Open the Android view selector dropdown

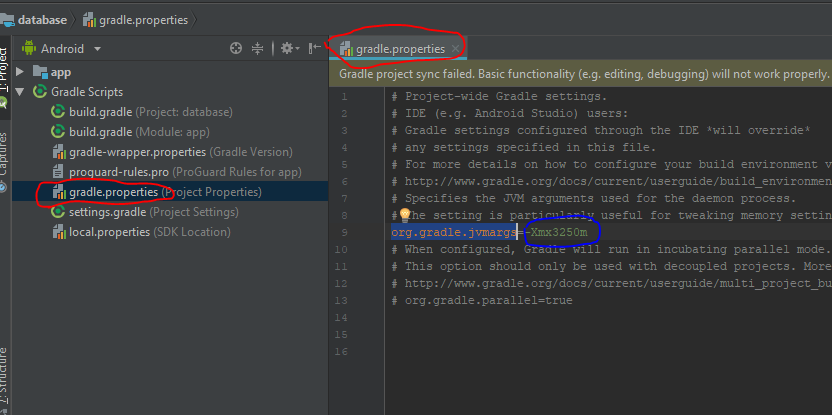pos(97,49)
